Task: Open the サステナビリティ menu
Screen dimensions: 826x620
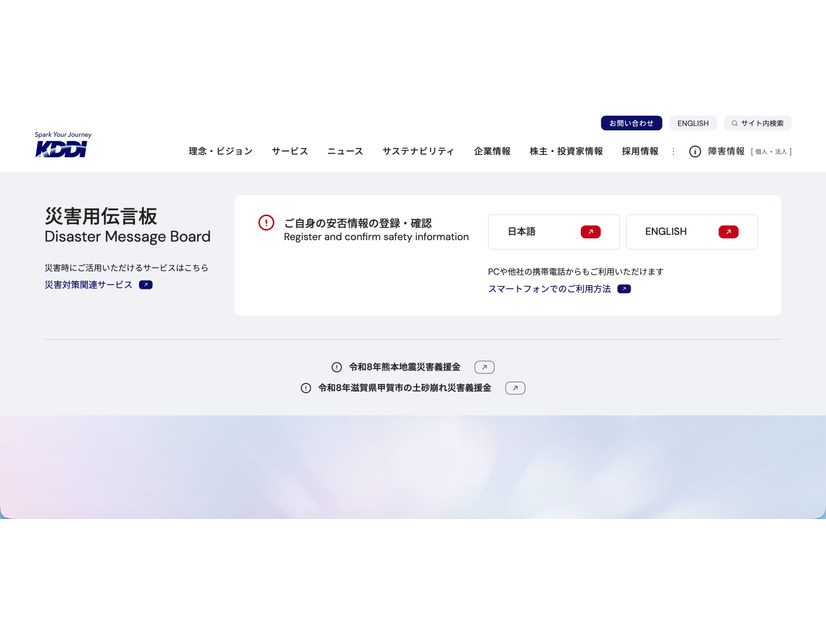Action: [418, 151]
